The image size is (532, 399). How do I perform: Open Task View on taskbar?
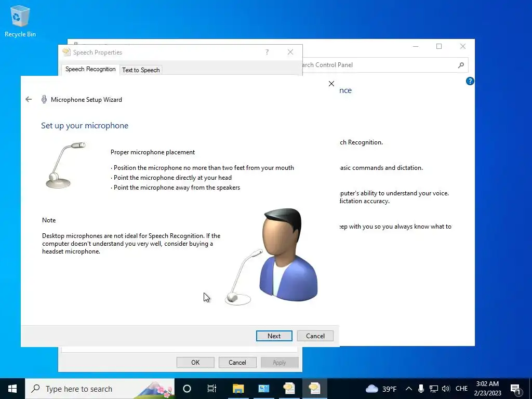[x=212, y=389]
